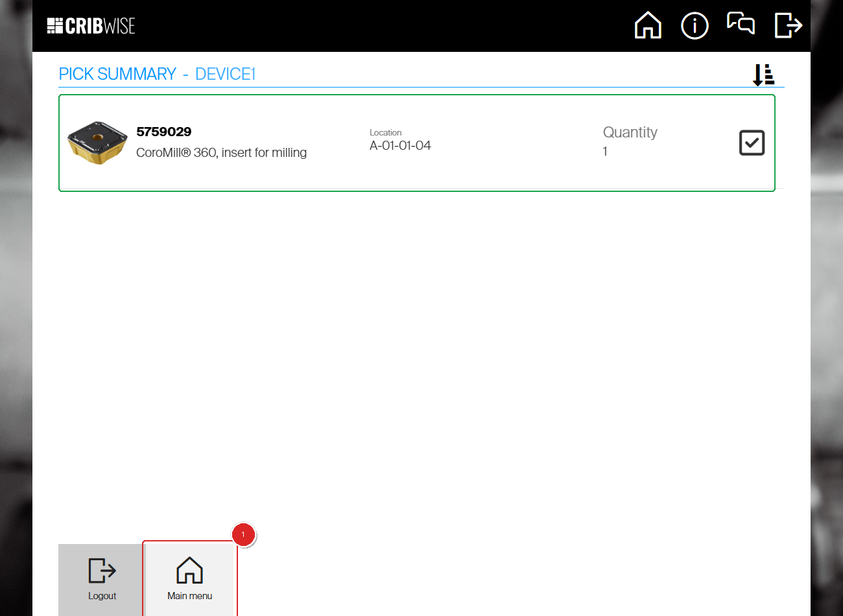
Task: Click the PICK SUMMARY heading
Action: coord(117,74)
